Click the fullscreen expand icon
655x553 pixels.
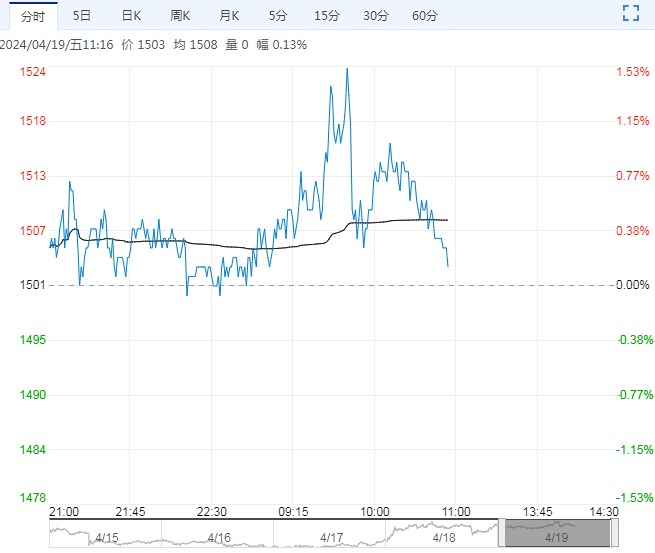pos(630,13)
